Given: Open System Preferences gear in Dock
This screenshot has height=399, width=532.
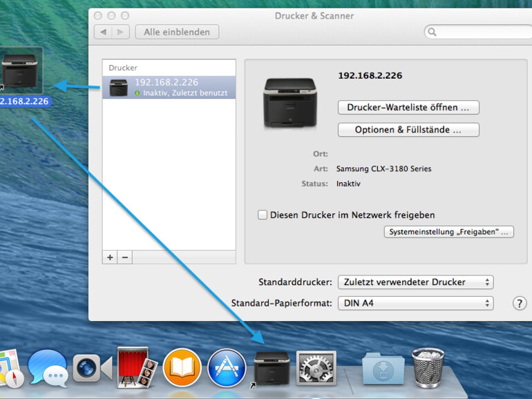Looking at the screenshot, I should click(x=316, y=368).
